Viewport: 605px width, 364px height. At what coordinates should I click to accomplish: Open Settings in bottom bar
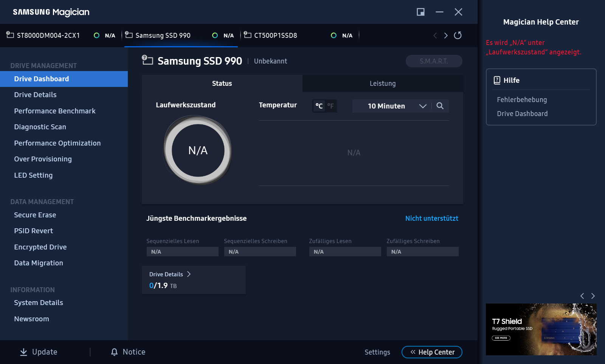point(377,352)
